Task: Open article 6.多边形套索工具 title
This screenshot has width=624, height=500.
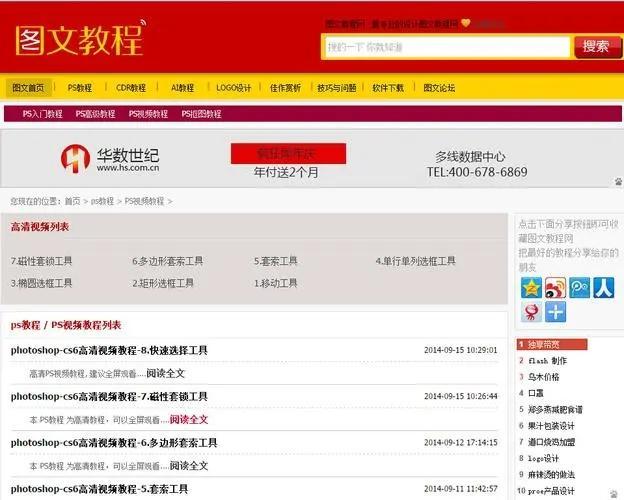Action: coord(114,443)
